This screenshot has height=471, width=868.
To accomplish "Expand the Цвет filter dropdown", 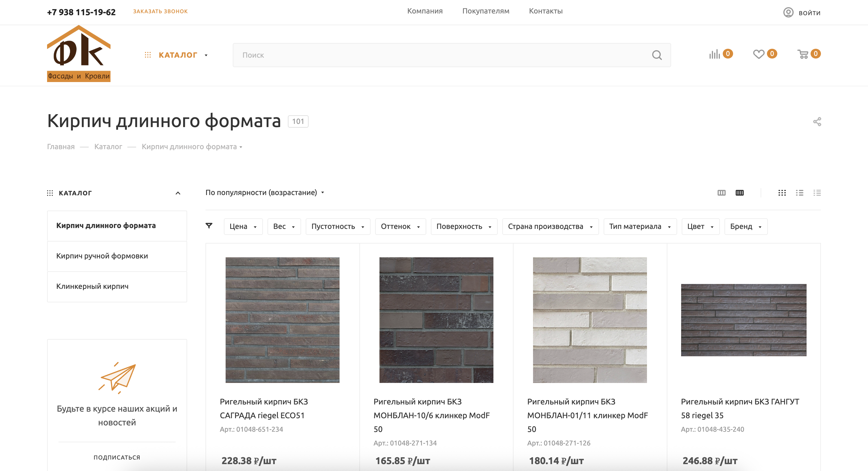I will pyautogui.click(x=701, y=227).
